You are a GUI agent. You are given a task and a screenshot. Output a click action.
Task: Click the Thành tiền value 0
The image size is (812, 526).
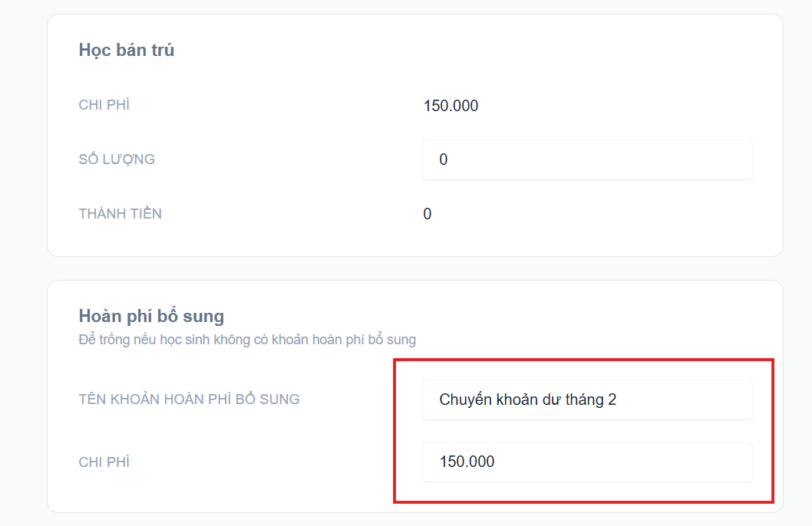click(427, 214)
